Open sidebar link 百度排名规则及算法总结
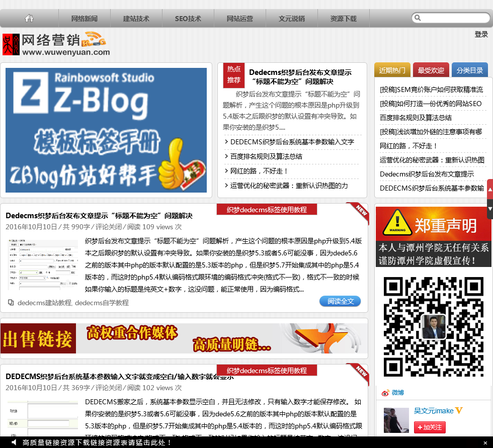 click(x=416, y=118)
